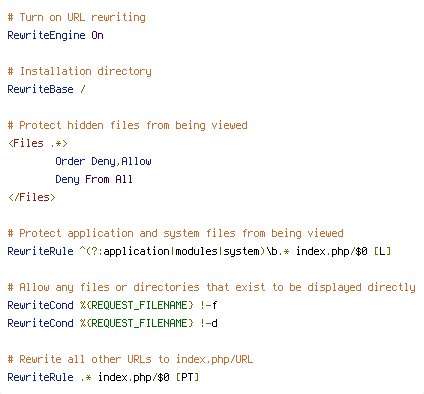Click the closing </Files> tag
The width and height of the screenshot is (424, 394).
click(x=32, y=197)
